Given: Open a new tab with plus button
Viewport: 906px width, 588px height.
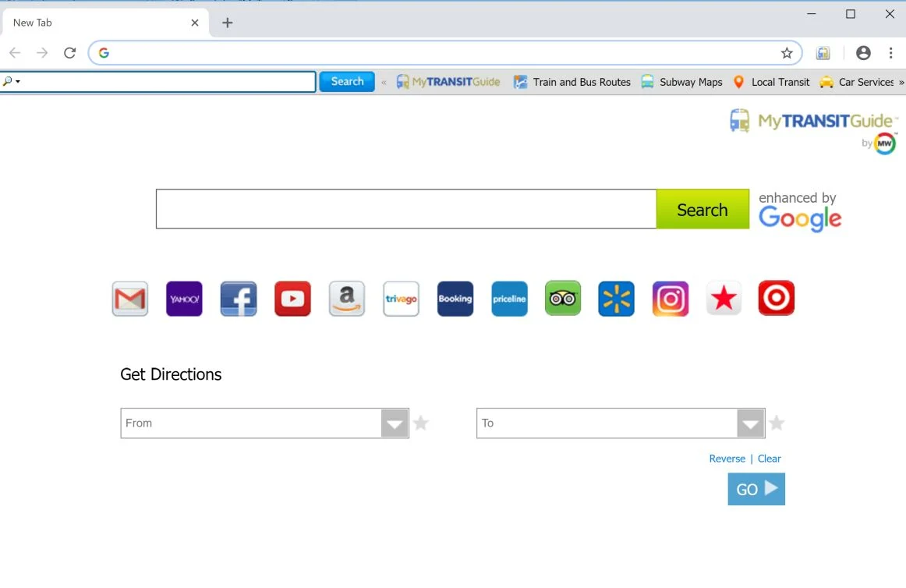Looking at the screenshot, I should click(x=228, y=23).
